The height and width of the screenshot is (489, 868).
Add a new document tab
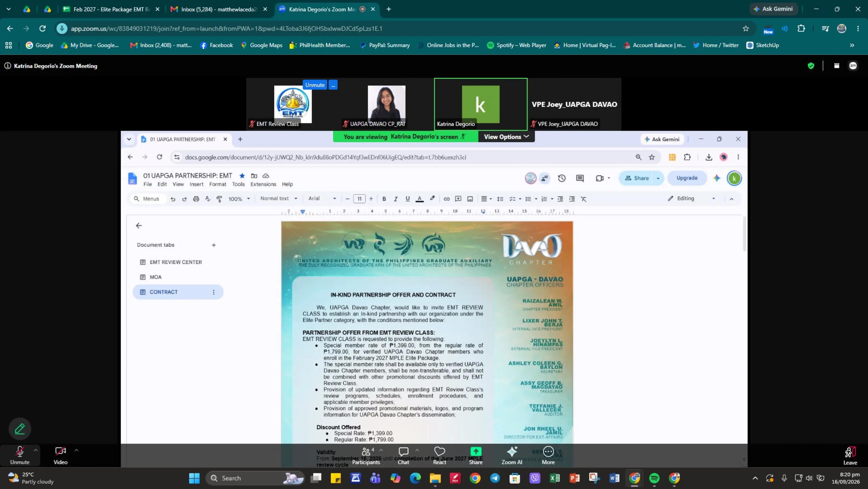point(213,245)
